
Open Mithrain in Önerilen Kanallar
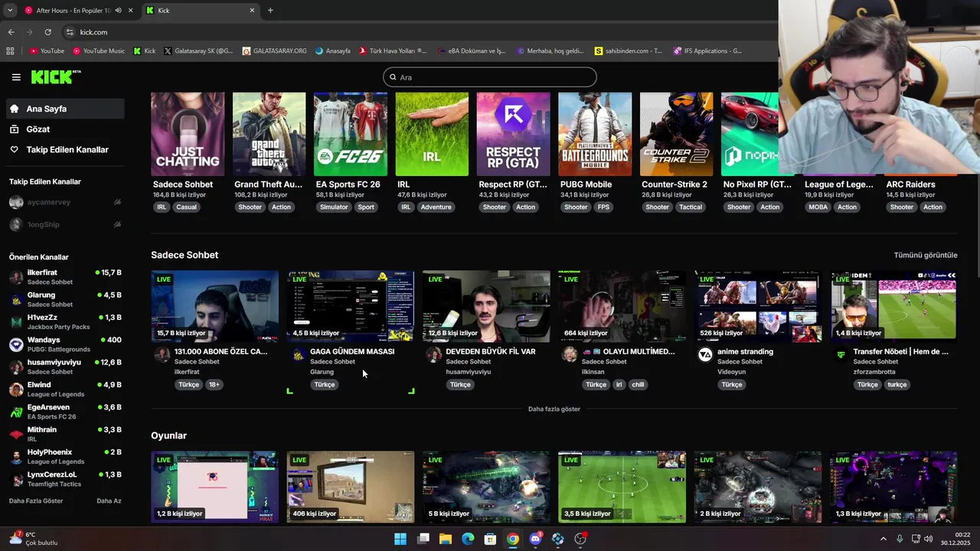(x=65, y=434)
